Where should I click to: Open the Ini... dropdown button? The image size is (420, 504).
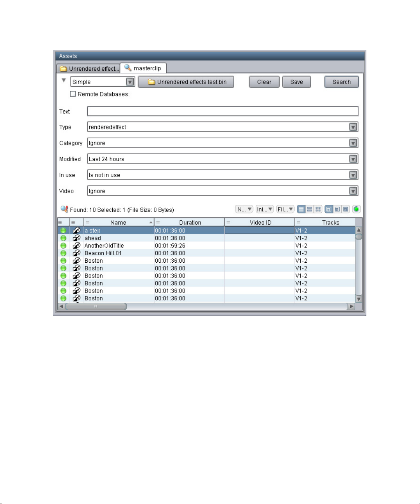pyautogui.click(x=265, y=209)
